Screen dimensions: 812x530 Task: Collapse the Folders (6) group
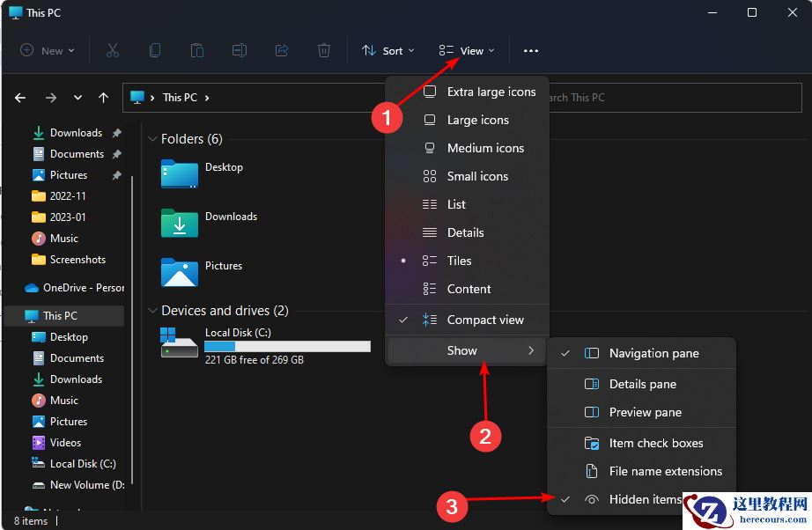[x=152, y=139]
